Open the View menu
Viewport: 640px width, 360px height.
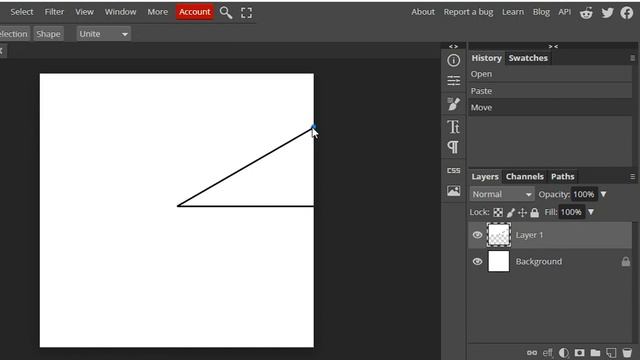(x=84, y=12)
